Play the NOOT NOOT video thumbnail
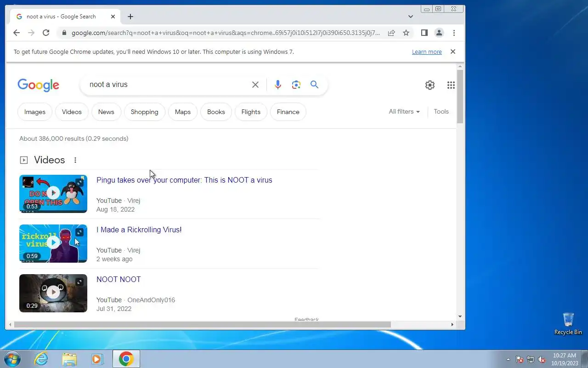 53,293
